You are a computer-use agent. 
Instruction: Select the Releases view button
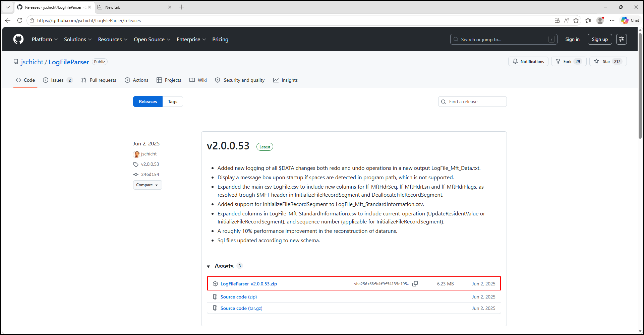coord(148,102)
